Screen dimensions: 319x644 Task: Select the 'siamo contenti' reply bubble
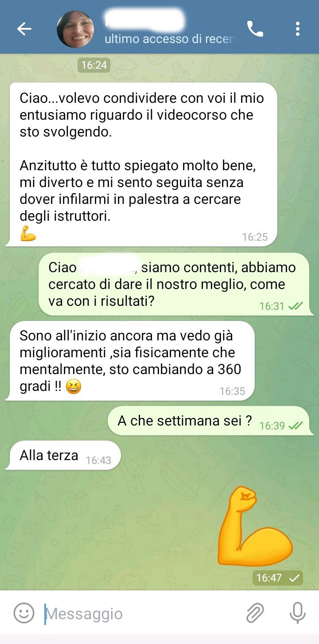click(x=174, y=284)
